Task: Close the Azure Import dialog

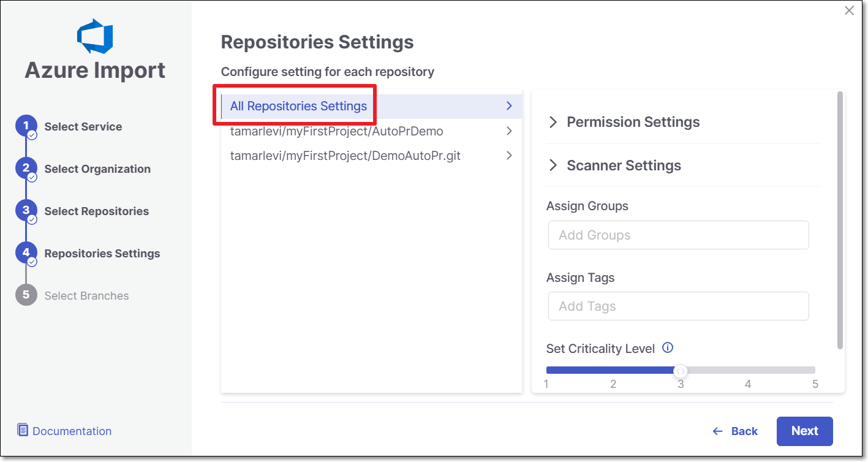Action: pos(849,10)
